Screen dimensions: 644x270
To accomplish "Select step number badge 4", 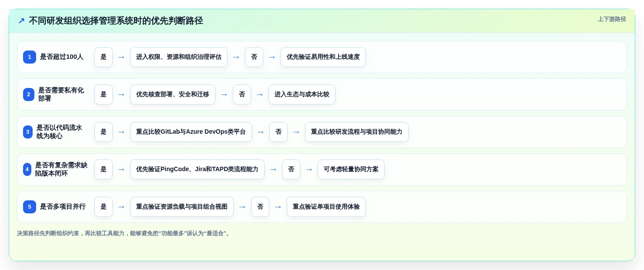I will [x=27, y=169].
